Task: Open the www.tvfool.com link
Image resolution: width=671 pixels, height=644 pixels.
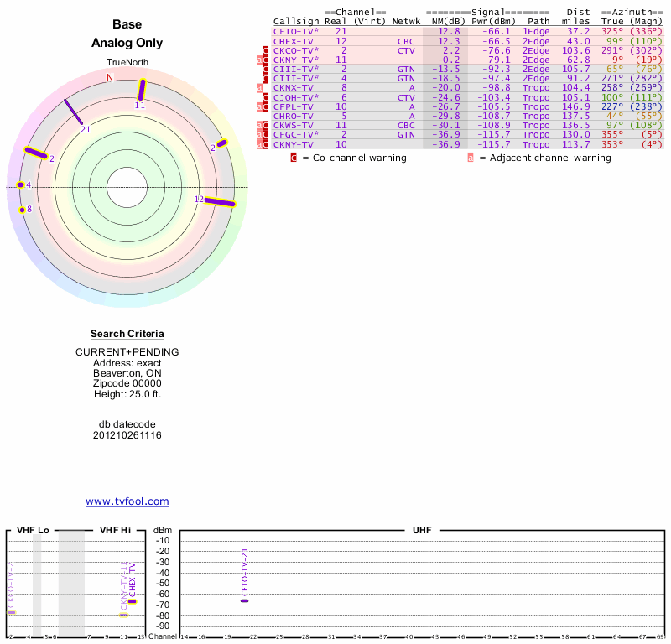Action: click(127, 501)
